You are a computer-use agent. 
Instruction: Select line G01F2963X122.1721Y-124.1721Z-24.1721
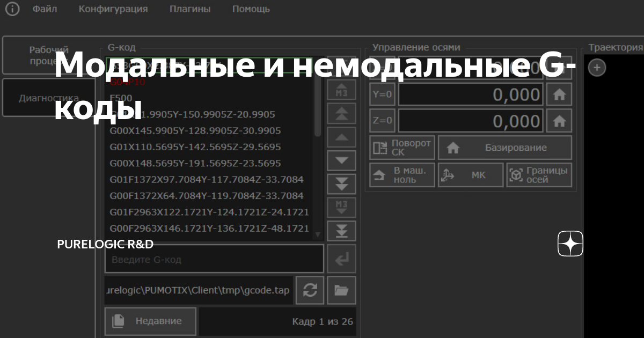(209, 212)
